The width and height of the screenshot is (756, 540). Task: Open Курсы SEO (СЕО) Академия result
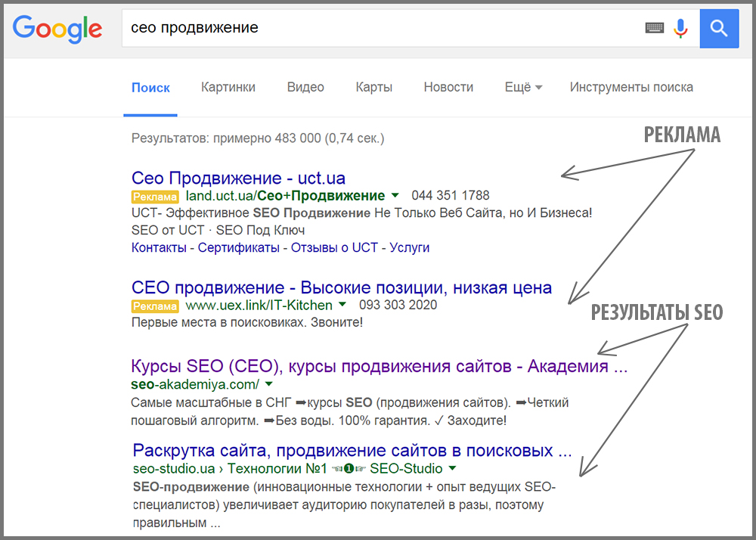(379, 366)
